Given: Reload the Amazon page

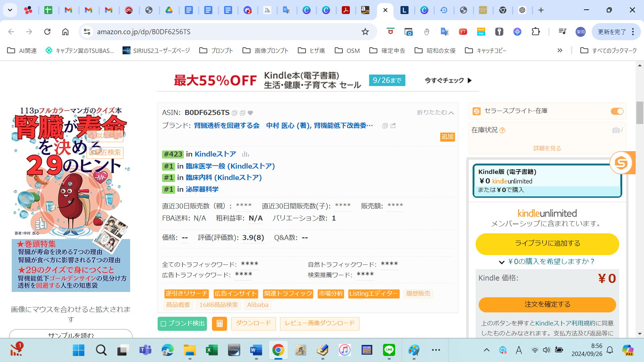Looking at the screenshot, I should (47, 32).
